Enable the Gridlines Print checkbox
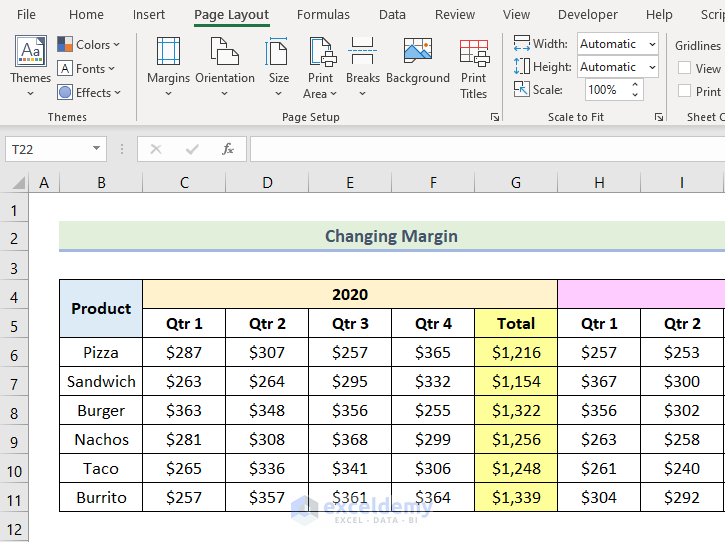The height and width of the screenshot is (542, 725). click(x=684, y=91)
